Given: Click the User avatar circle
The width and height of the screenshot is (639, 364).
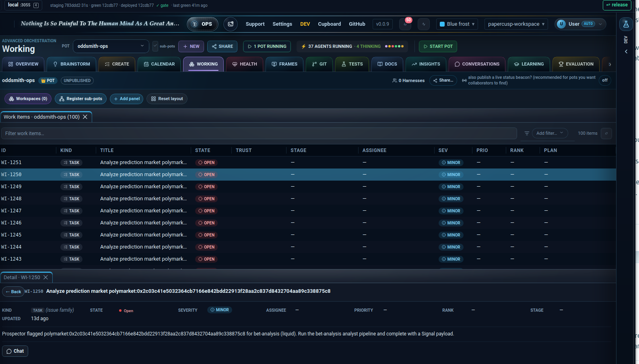Looking at the screenshot, I should pos(561,24).
